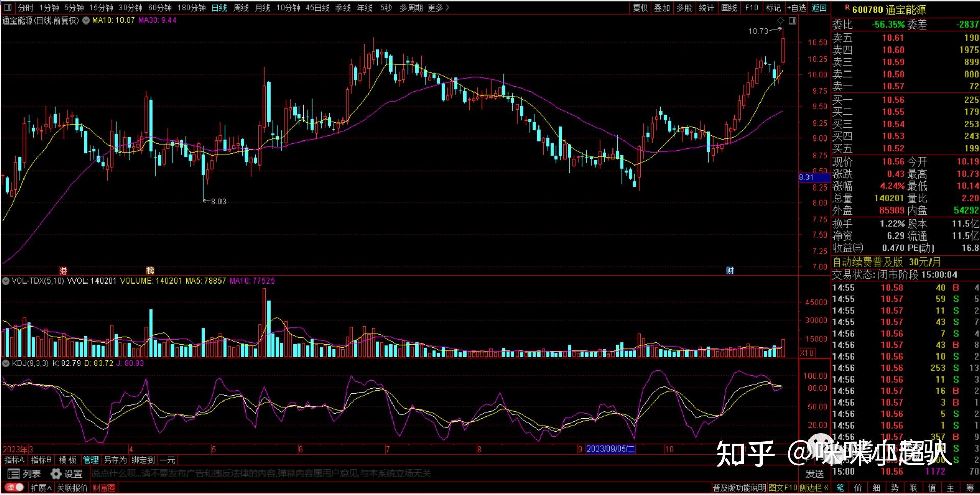This screenshot has height=495, width=980.
Task: Select the 指标A indicator tab
Action: pos(14,460)
